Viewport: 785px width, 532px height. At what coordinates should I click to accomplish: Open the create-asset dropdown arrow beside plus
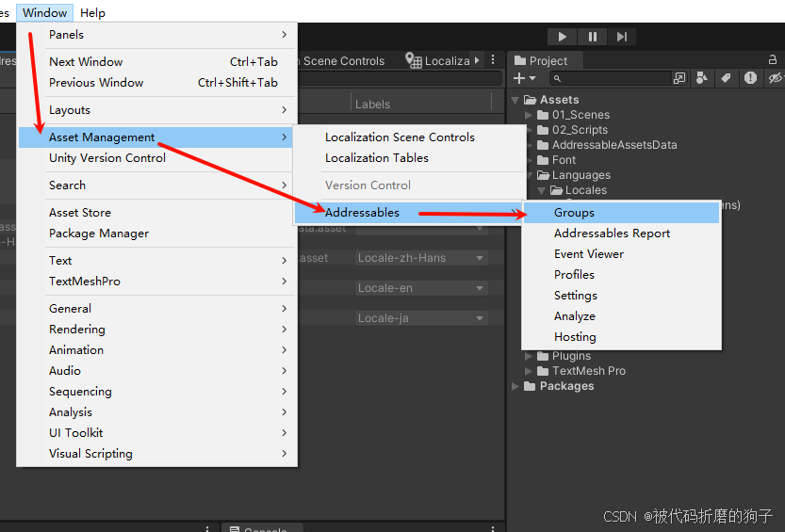pos(532,78)
